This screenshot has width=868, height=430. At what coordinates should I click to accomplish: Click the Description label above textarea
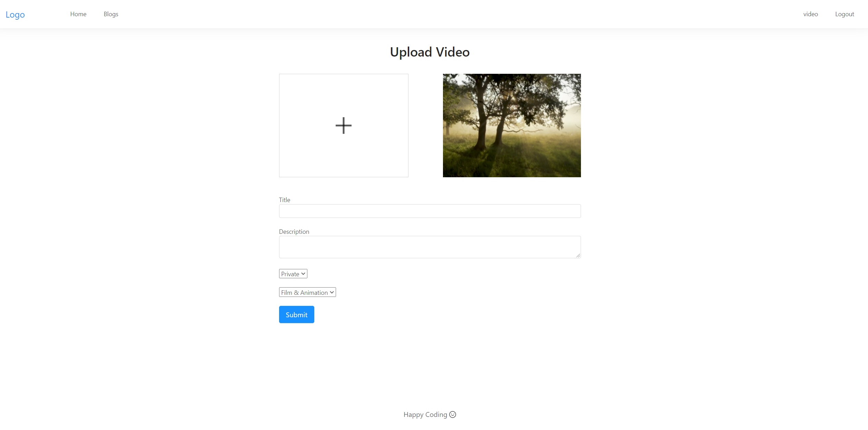point(294,231)
